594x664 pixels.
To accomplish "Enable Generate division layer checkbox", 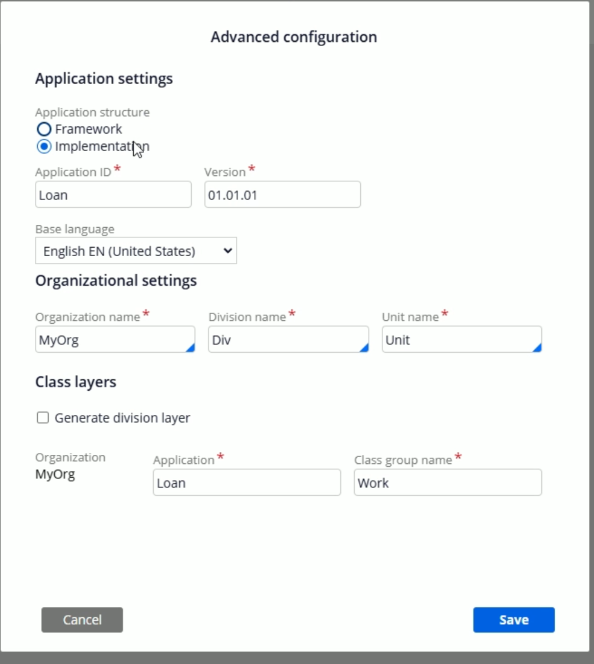I will click(43, 418).
